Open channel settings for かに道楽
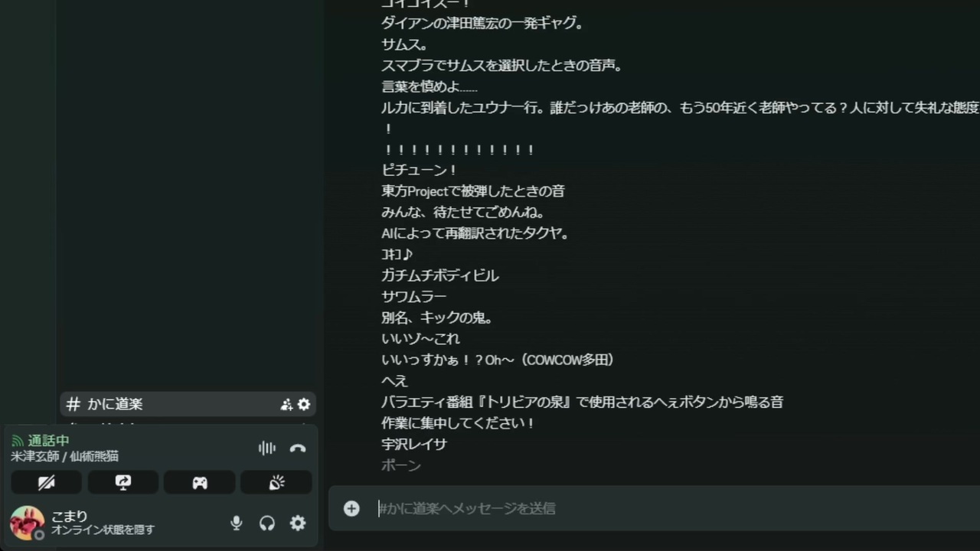980x551 pixels. (304, 404)
